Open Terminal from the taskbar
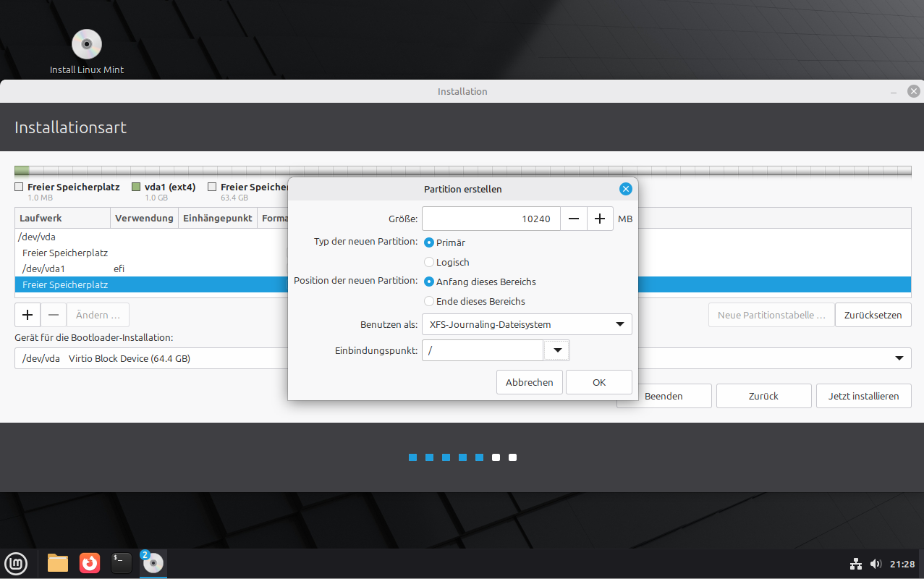 pyautogui.click(x=121, y=563)
